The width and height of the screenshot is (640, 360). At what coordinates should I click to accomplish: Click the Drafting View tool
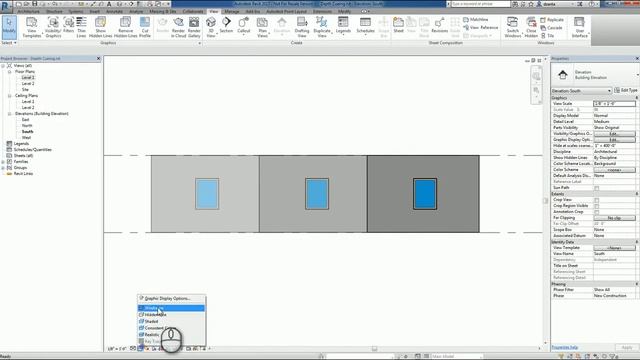[x=302, y=27]
